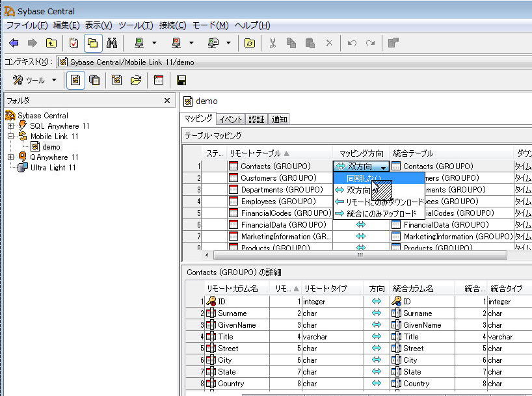
Task: Close the フォルダ pane with X
Action: point(167,101)
